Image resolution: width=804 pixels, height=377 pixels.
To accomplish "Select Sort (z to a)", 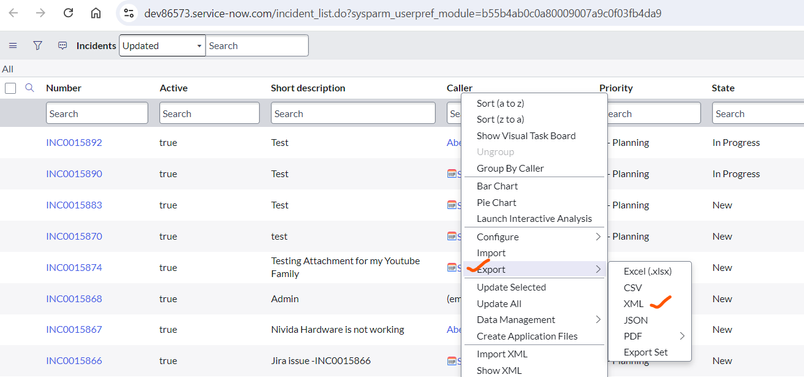I will pos(500,120).
